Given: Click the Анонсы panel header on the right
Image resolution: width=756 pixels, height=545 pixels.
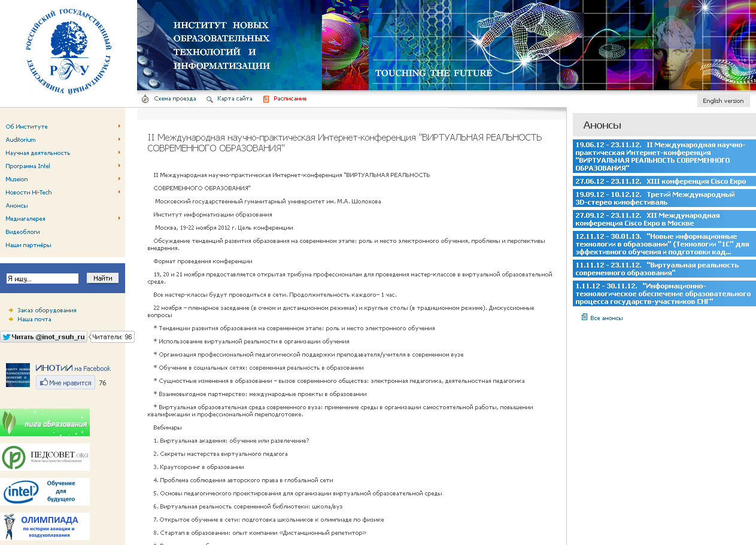Looking at the screenshot, I should click(664, 125).
